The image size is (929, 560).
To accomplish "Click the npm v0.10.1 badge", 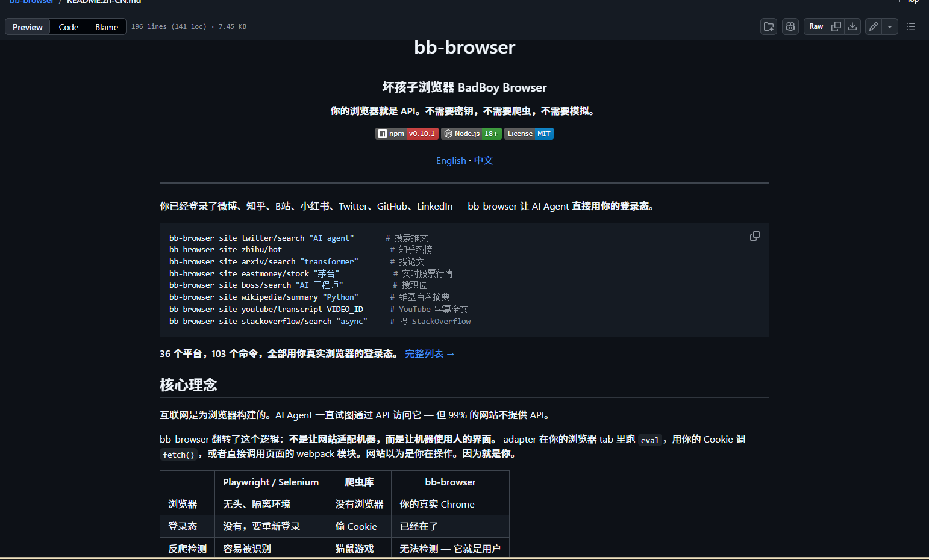I will (407, 134).
